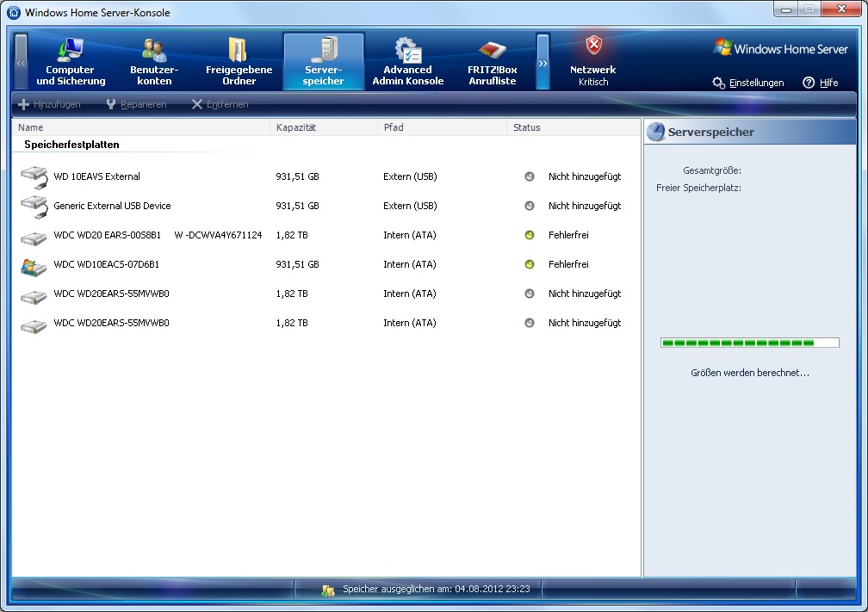Click the Reparieren toolbar button
The height and width of the screenshot is (612, 868).
pos(136,104)
